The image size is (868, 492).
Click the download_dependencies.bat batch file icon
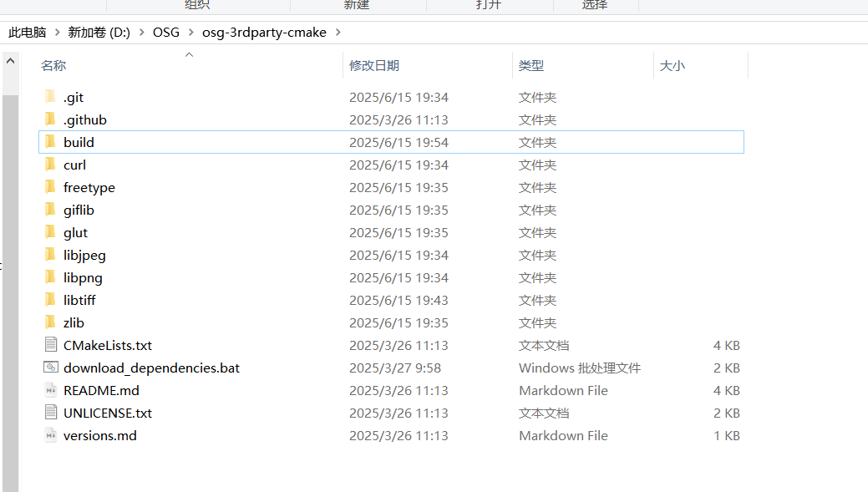(51, 368)
